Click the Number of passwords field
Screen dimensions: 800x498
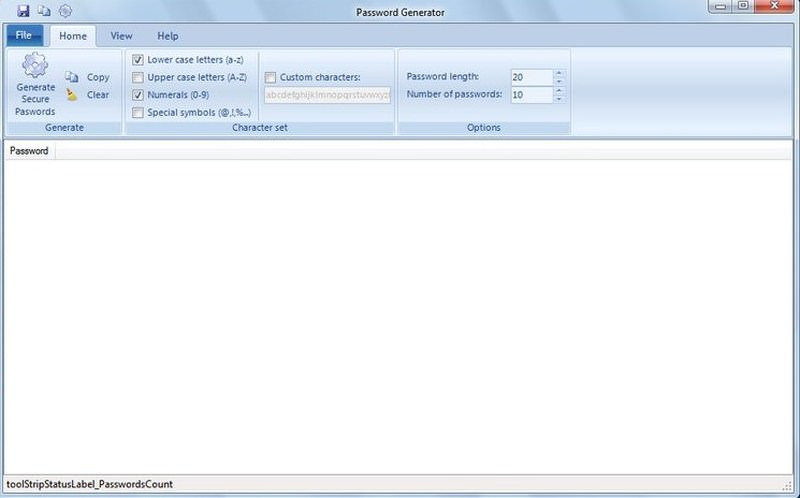pyautogui.click(x=532, y=95)
